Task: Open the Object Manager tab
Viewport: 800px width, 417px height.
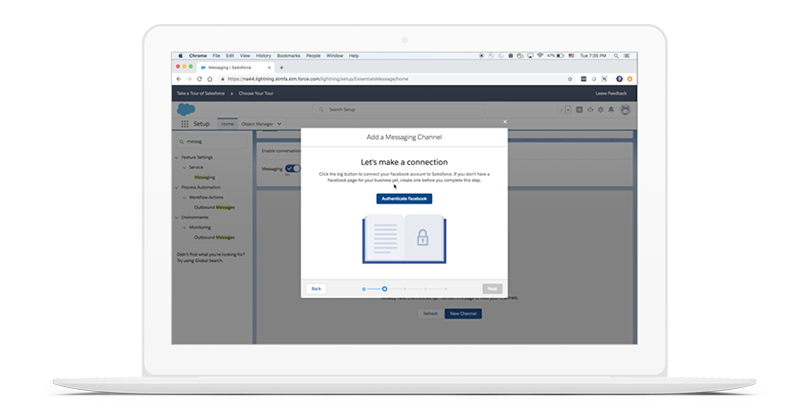Action: coord(257,124)
